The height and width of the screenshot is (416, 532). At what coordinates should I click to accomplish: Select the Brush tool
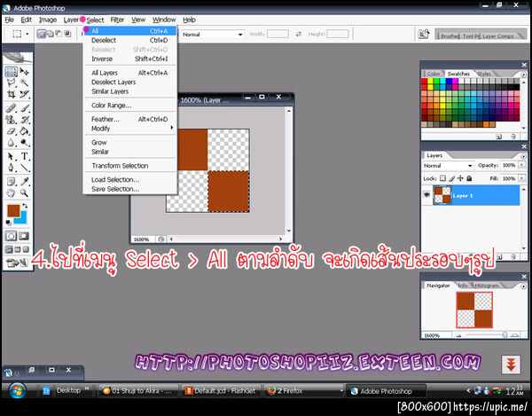[24, 108]
